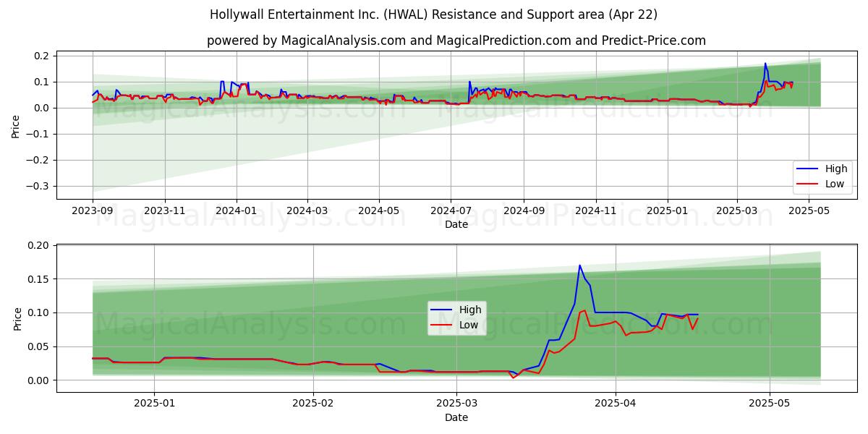Click the top chart 'Price' y-axis label
This screenshot has width=868, height=434.
(16, 125)
